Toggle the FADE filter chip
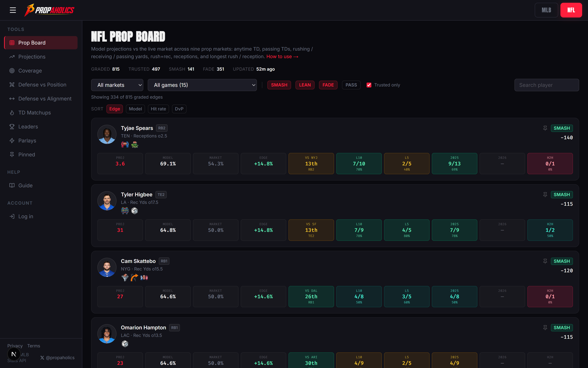The image size is (588, 368). pos(328,85)
